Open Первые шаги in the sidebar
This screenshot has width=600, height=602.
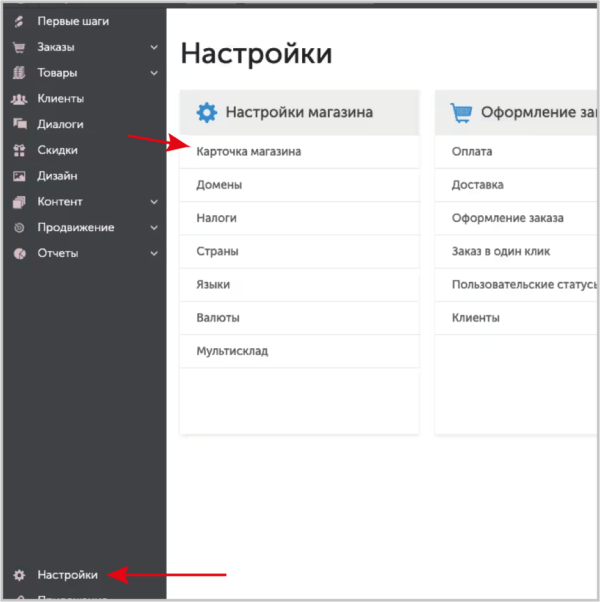click(x=73, y=22)
